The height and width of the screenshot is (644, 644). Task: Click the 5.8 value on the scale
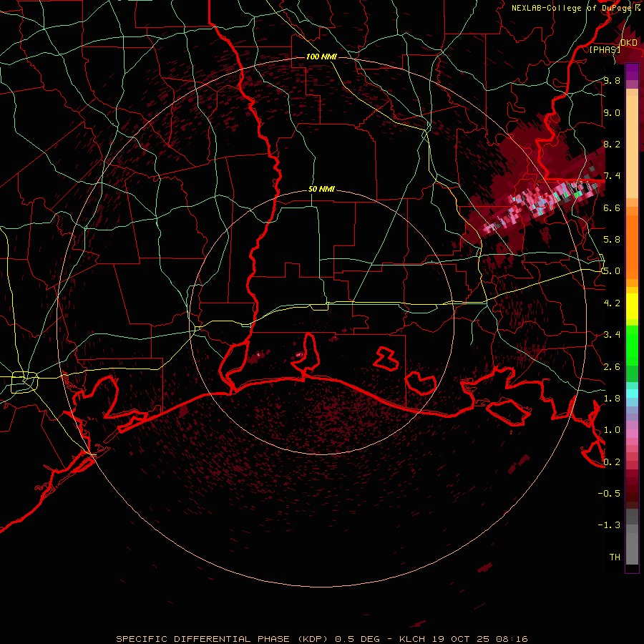[612, 240]
